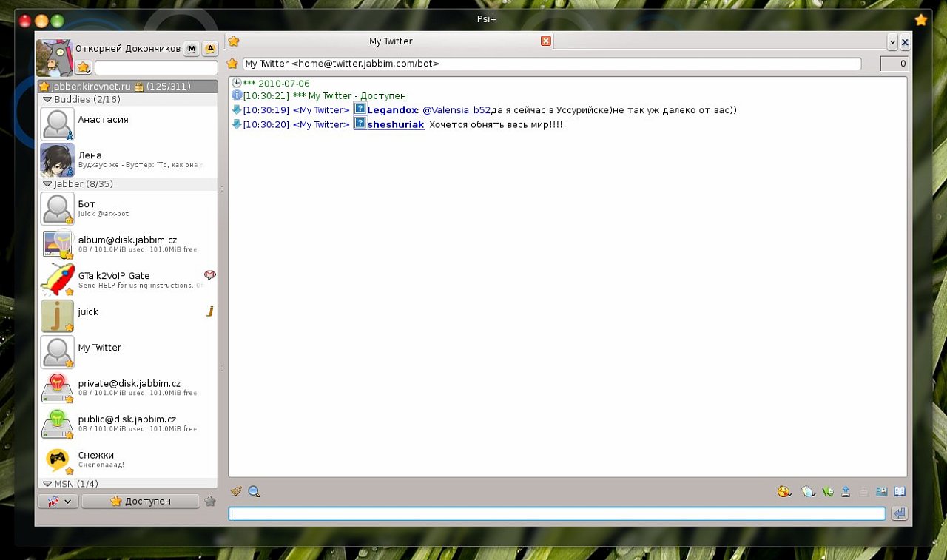Open the sheshuriak username link
The width and height of the screenshot is (947, 560).
395,124
